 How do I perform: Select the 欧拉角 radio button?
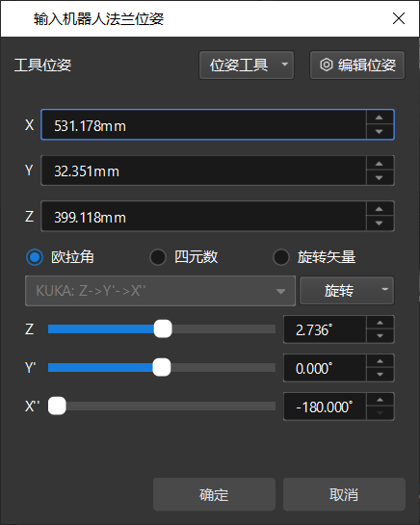pyautogui.click(x=35, y=257)
